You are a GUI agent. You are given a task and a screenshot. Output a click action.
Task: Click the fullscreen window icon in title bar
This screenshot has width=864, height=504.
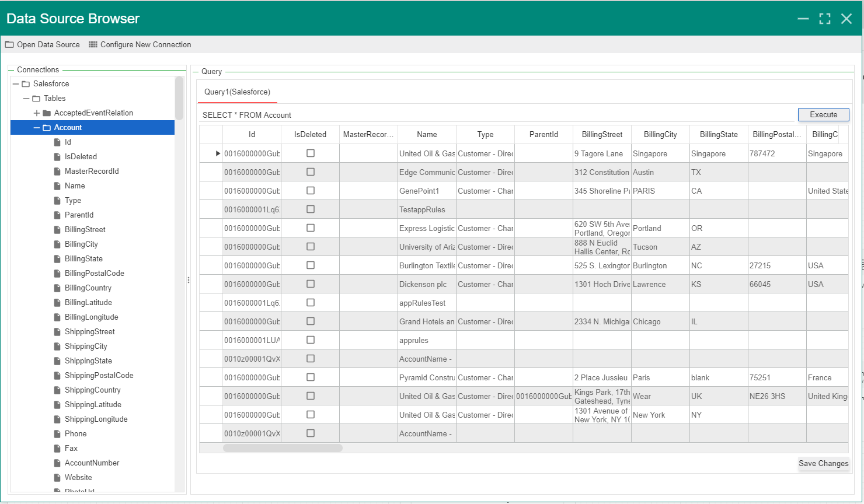[825, 19]
